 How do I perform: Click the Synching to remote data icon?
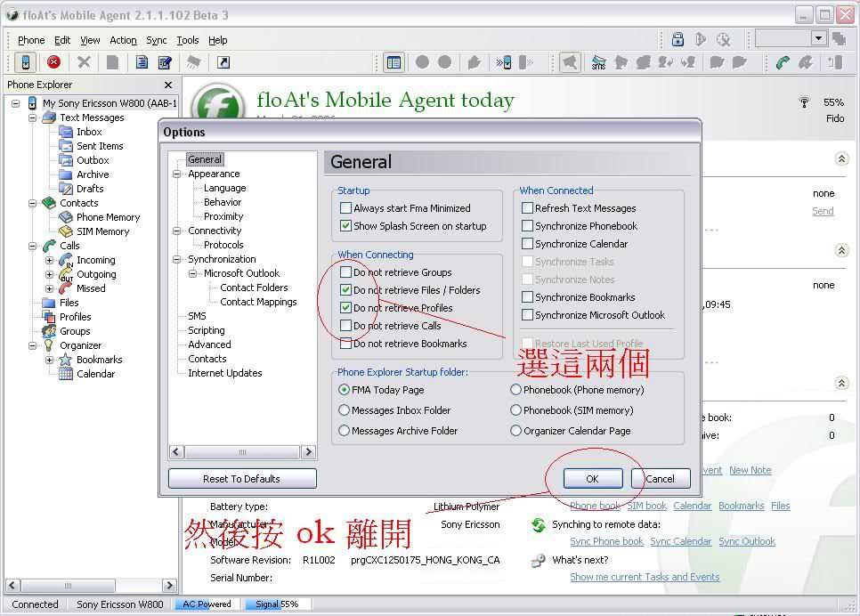tap(539, 525)
